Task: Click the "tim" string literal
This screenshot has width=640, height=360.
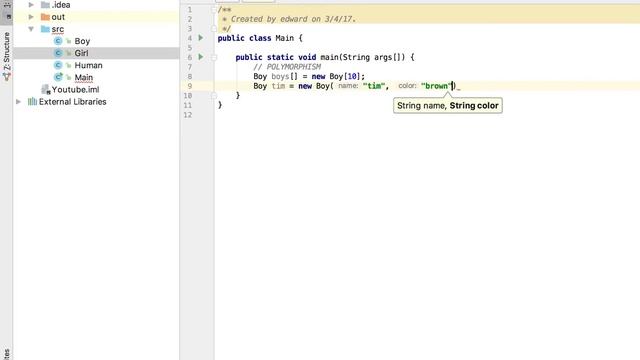Action: (x=373, y=86)
